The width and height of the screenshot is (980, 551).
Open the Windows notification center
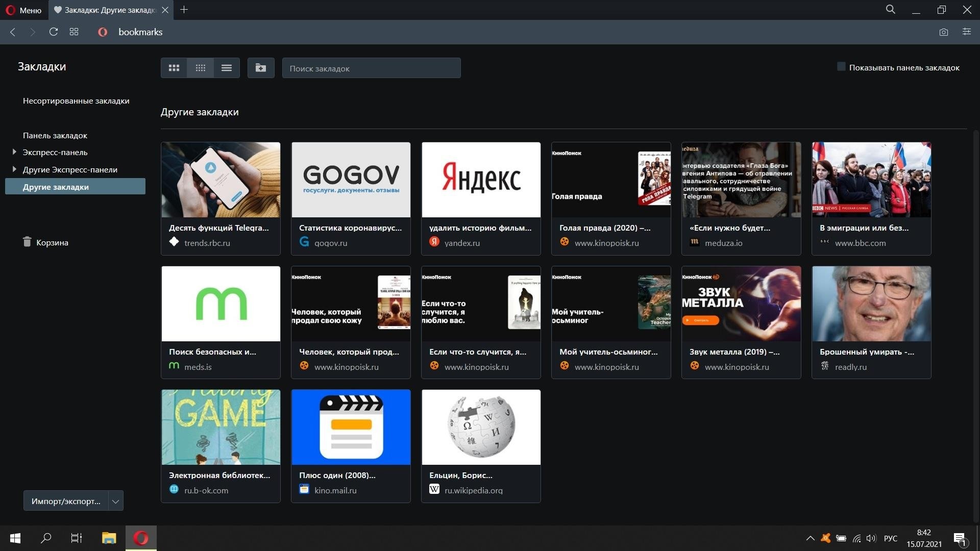(960, 538)
